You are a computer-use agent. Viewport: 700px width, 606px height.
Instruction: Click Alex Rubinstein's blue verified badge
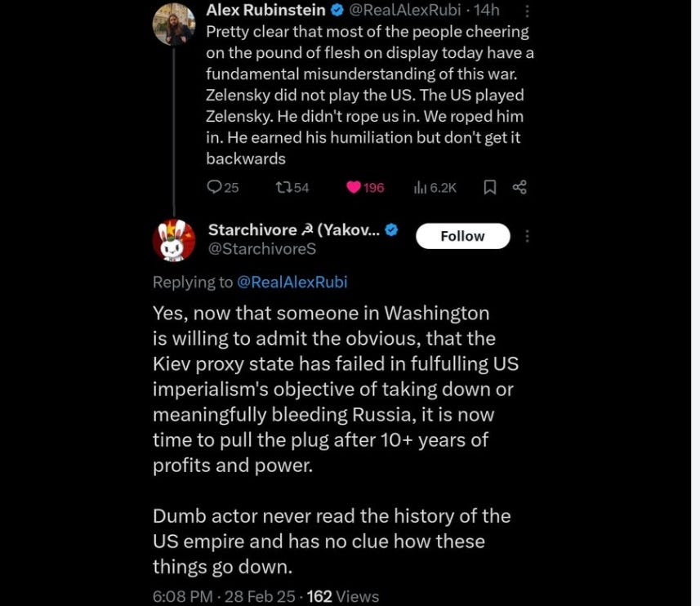pos(337,11)
